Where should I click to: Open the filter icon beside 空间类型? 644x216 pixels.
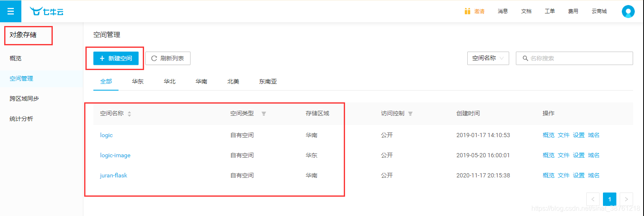[x=264, y=114]
